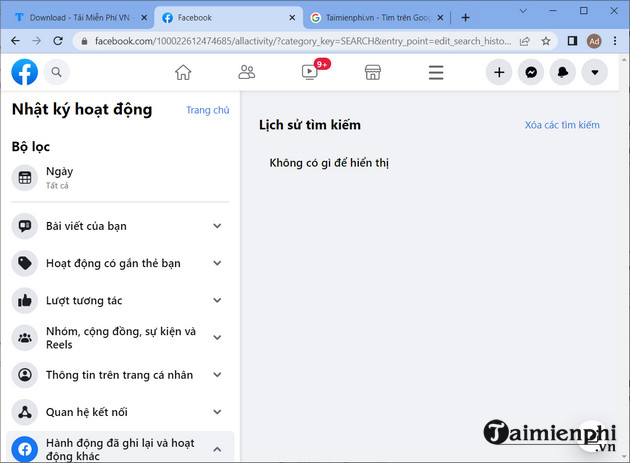The image size is (630, 463).
Task: Expand Bài viết của bạn chevron
Action: click(217, 226)
